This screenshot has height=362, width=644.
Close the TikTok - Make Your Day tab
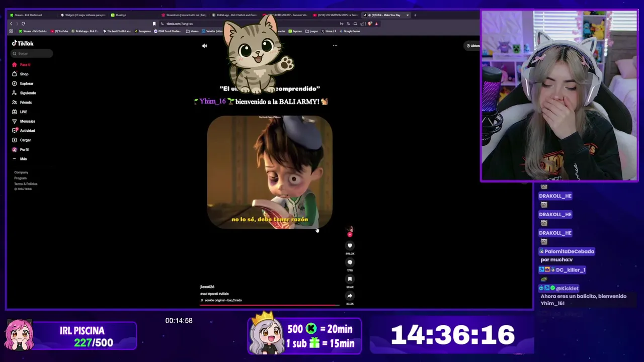coord(408,15)
